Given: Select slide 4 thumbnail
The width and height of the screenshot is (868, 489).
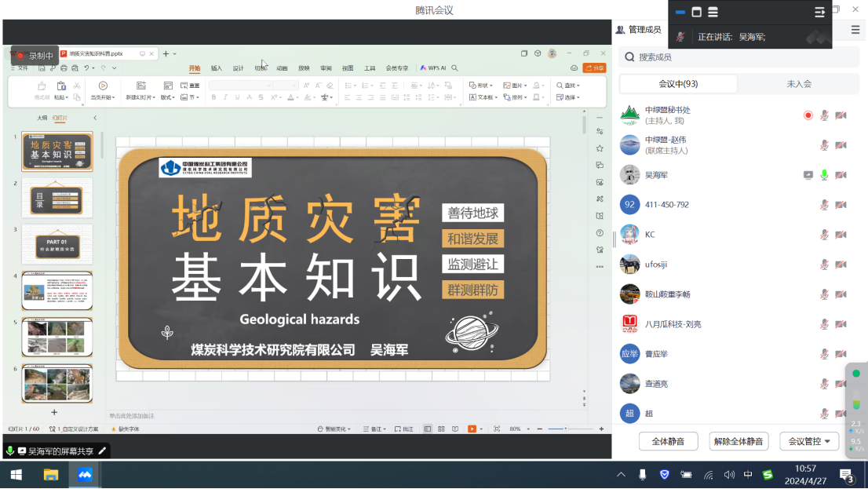Looking at the screenshot, I should [x=57, y=290].
